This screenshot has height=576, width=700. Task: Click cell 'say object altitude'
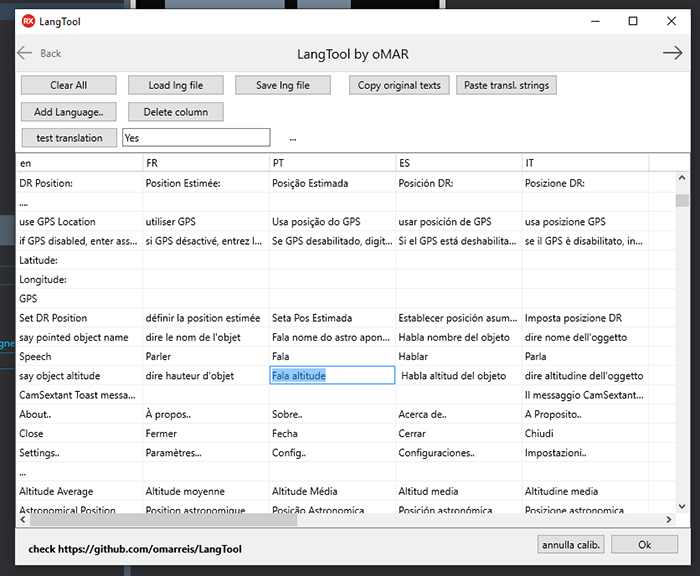tap(79, 376)
